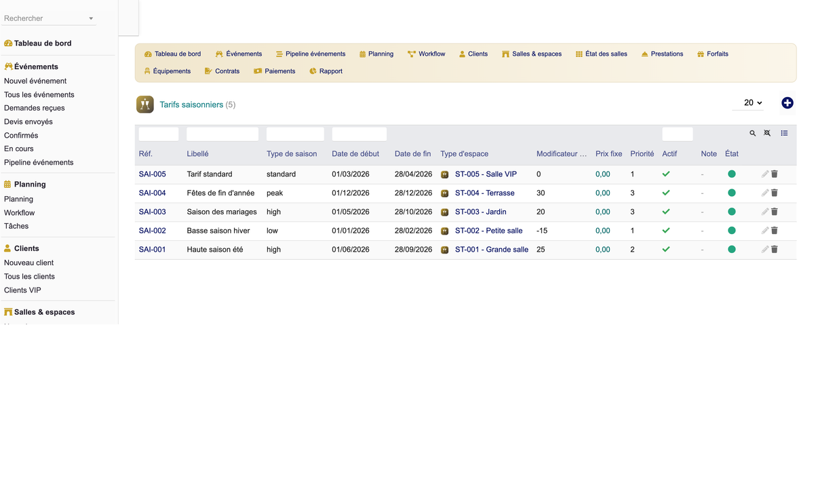The height and width of the screenshot is (504, 814).
Task: Open the Clients tab in top menu
Action: point(473,54)
